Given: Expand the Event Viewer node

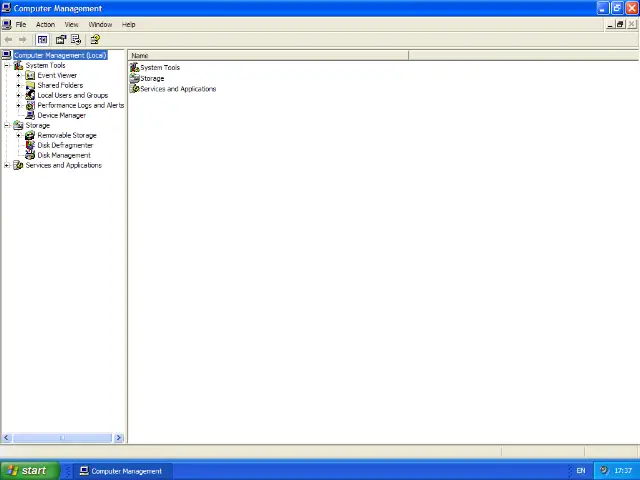Looking at the screenshot, I should [x=18, y=76].
